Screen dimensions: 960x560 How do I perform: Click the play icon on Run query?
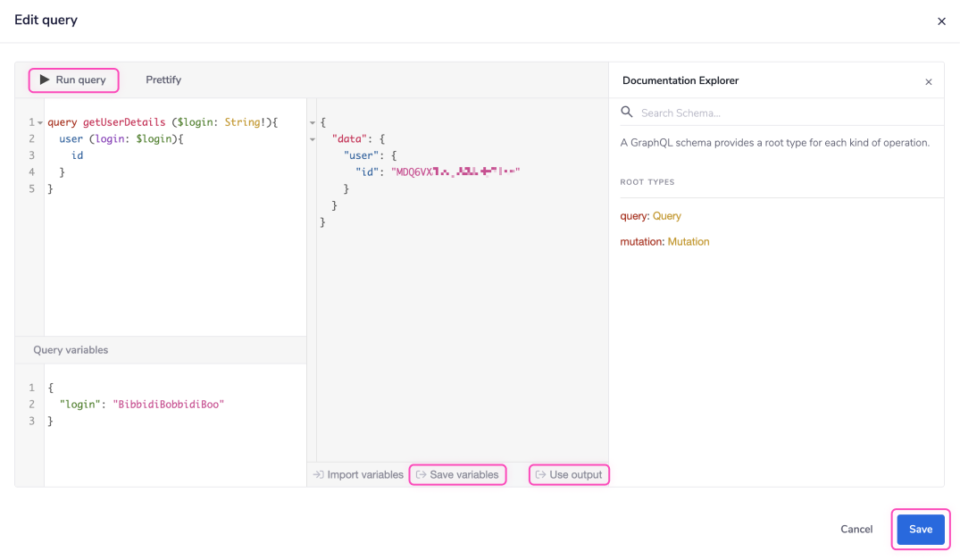pyautogui.click(x=44, y=79)
